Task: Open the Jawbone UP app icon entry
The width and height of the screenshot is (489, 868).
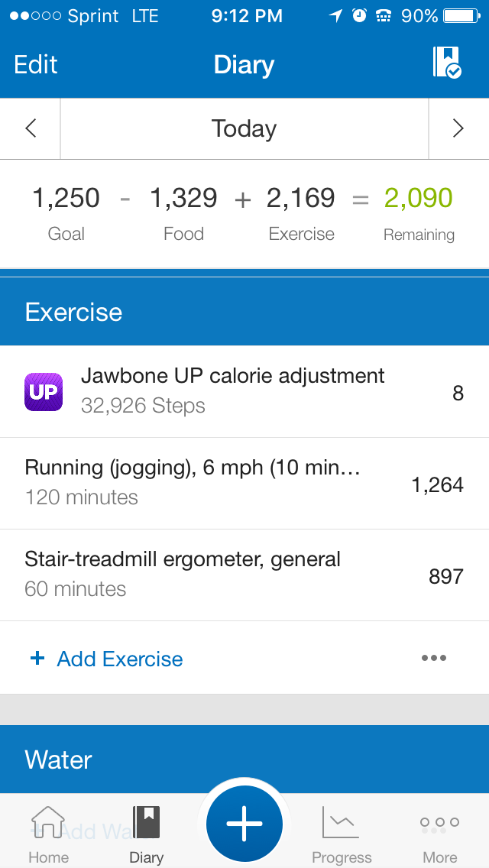Action: [44, 392]
